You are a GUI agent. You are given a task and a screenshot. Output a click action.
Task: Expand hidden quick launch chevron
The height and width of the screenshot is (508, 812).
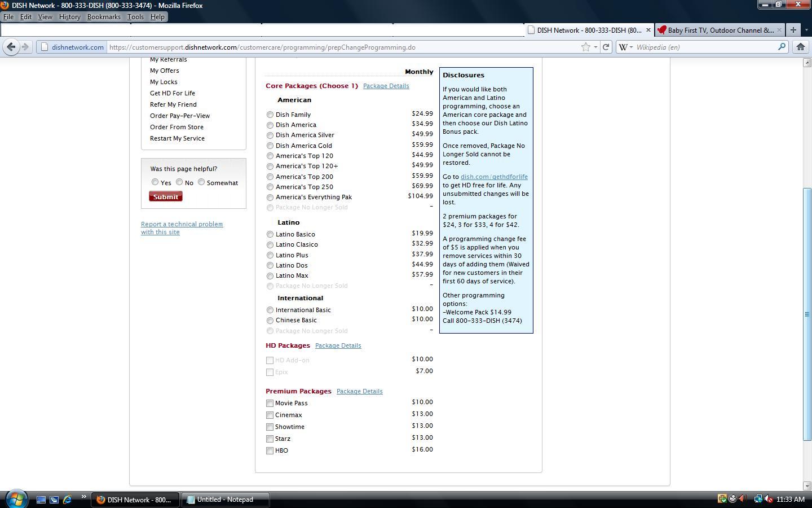point(83,497)
